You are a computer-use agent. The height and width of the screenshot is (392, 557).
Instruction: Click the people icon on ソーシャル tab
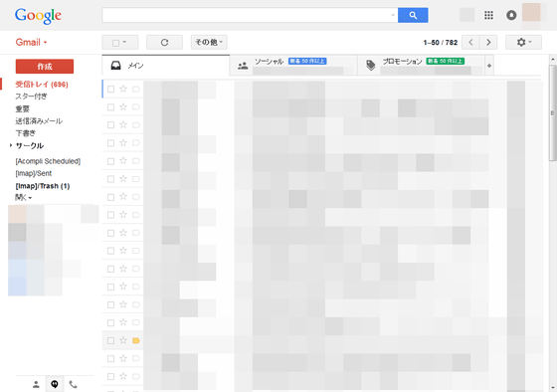tap(243, 66)
